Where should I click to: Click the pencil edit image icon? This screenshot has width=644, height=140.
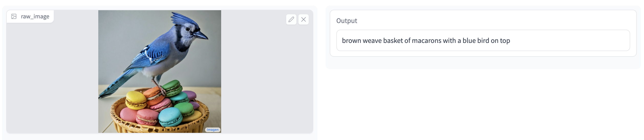click(x=291, y=19)
